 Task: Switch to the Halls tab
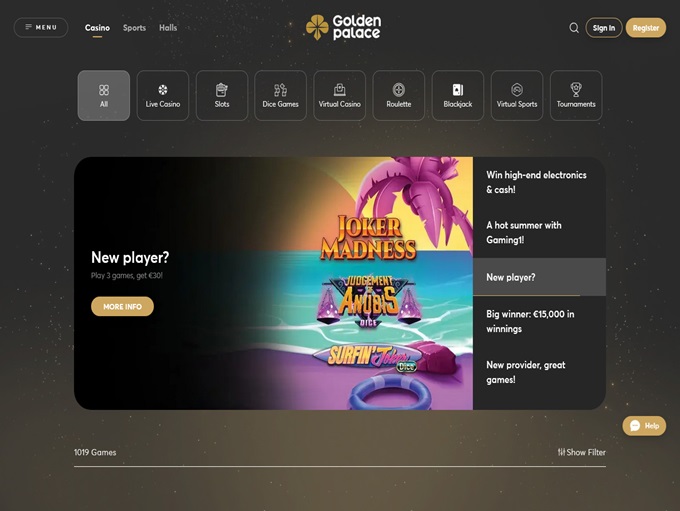point(168,28)
